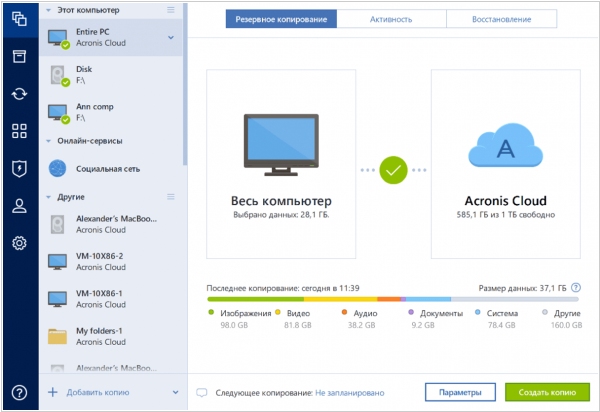Open the Tools grid icon
Viewport: 600px width, 412px height.
pyautogui.click(x=19, y=131)
